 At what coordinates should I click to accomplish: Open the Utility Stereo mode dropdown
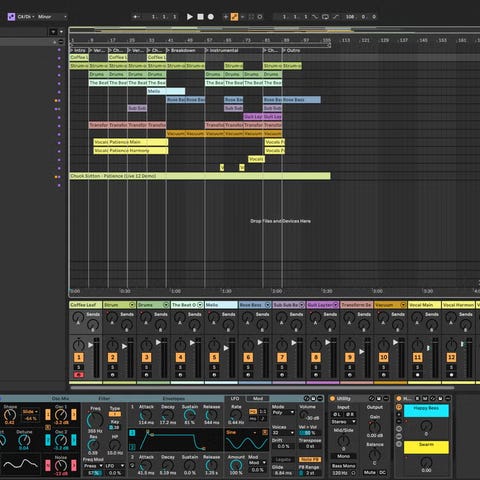click(x=344, y=422)
